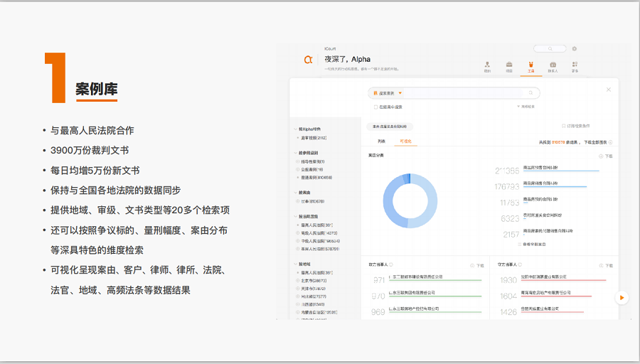Viewport: 640px width, 364px height.
Task: Expand the 高级检索 options
Action: pos(526,107)
